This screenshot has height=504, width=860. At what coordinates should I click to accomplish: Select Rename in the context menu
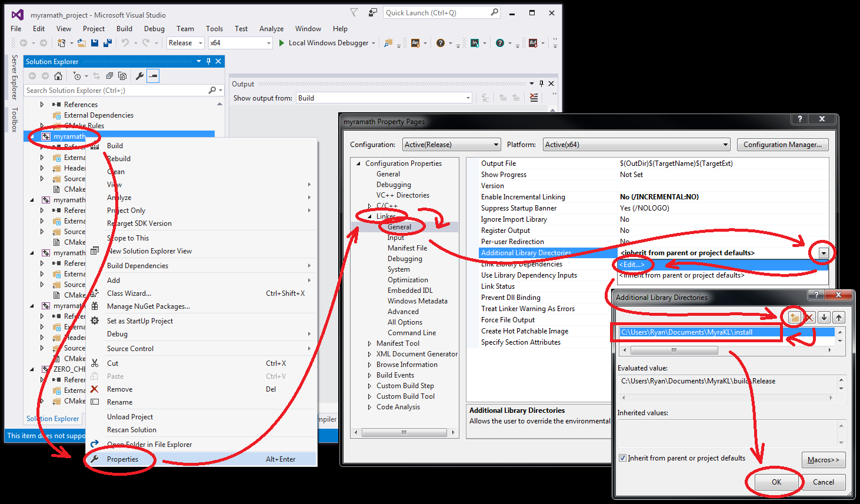(202, 402)
